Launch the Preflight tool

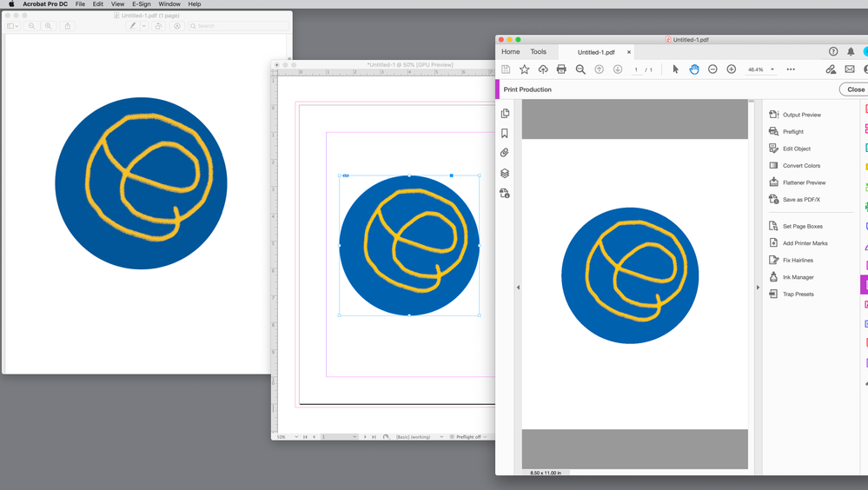coord(786,132)
